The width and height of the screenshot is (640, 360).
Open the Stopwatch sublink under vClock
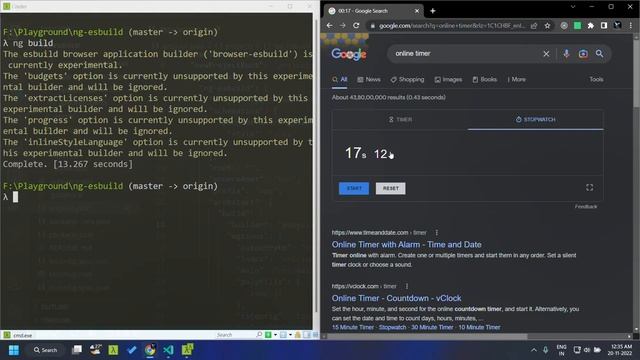tap(392, 327)
